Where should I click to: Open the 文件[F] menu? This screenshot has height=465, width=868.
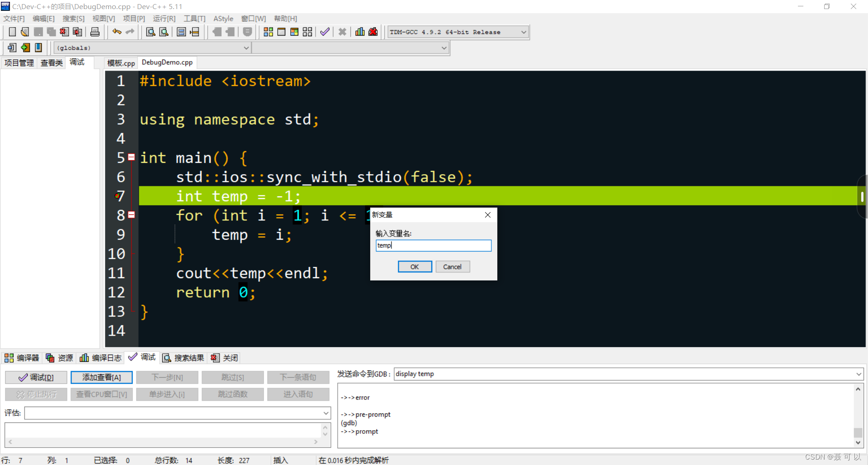[14, 19]
